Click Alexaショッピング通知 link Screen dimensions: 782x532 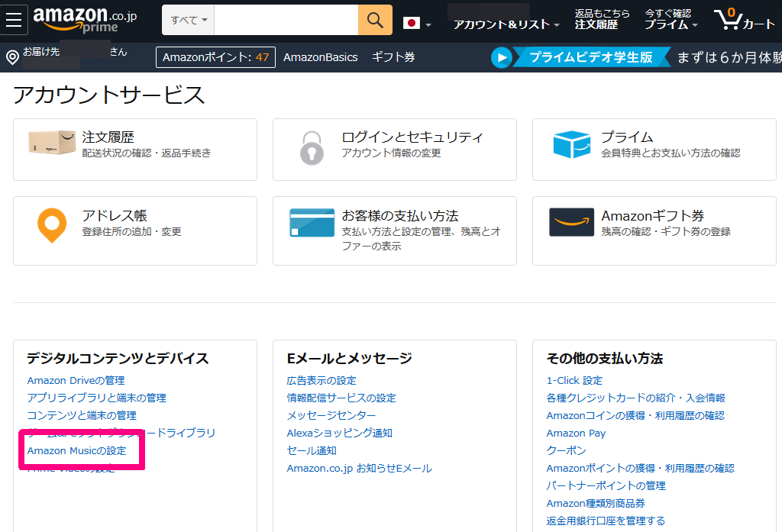[340, 433]
